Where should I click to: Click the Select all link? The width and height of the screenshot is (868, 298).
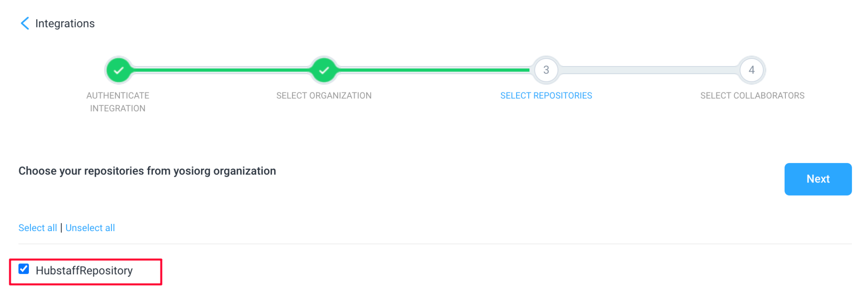coord(37,228)
